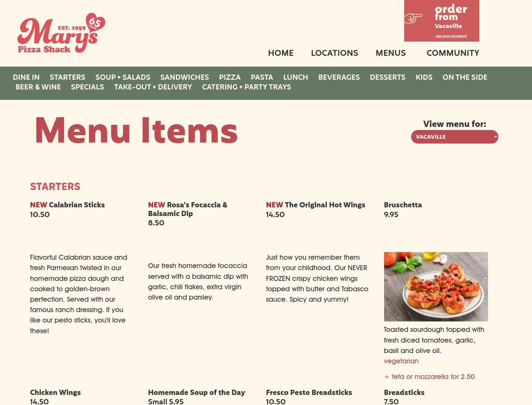Viewport: 532px width, 405px height.
Task: Open the Vacaville location dropdown
Action: click(454, 137)
